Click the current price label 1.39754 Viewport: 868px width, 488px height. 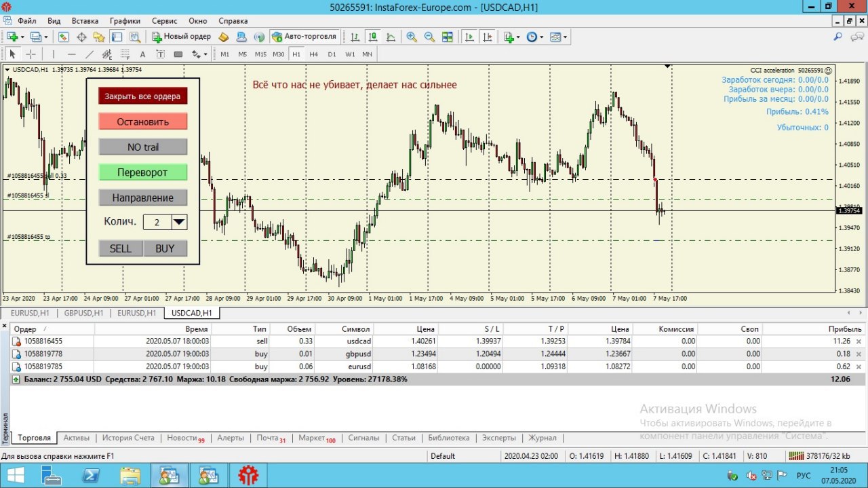850,210
